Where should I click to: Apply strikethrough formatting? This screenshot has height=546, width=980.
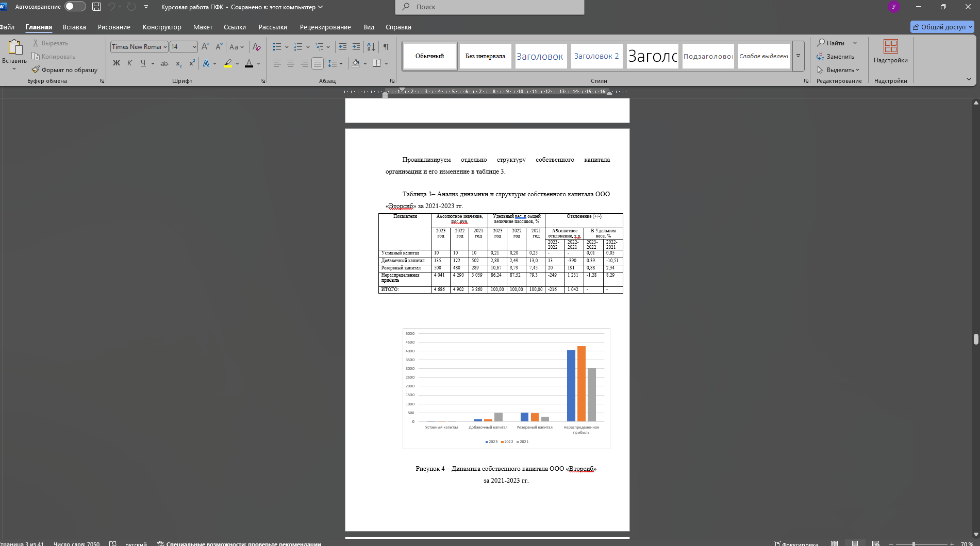(164, 63)
